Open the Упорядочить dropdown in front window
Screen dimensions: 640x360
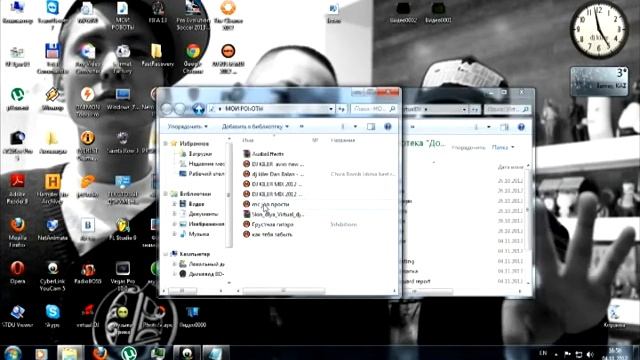[187, 127]
